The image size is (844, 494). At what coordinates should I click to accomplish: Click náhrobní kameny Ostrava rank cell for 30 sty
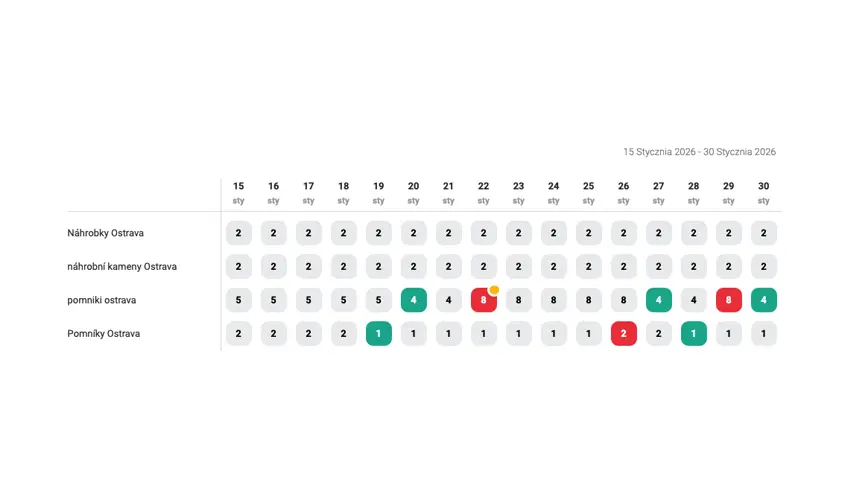tap(763, 267)
